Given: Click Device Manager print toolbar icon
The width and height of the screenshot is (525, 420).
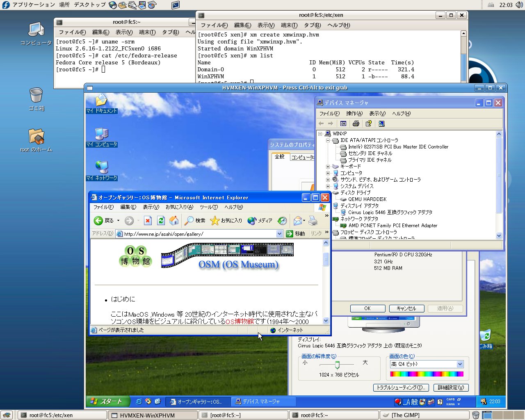Looking at the screenshot, I should pyautogui.click(x=356, y=123).
